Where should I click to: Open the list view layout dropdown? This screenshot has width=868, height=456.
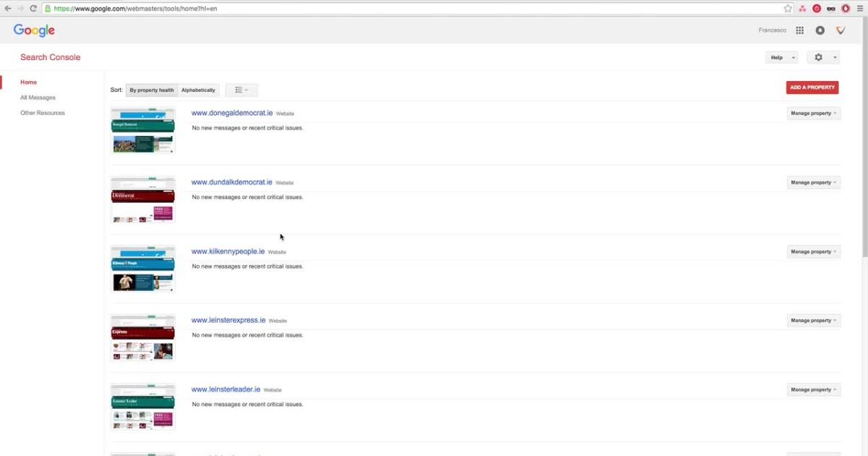(x=242, y=90)
